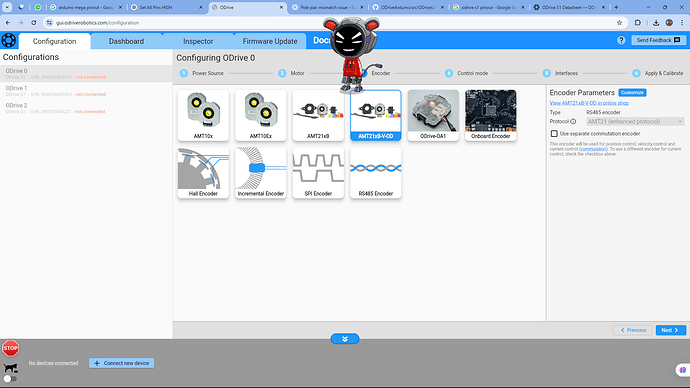Click the ODrive logo icon

[8, 40]
